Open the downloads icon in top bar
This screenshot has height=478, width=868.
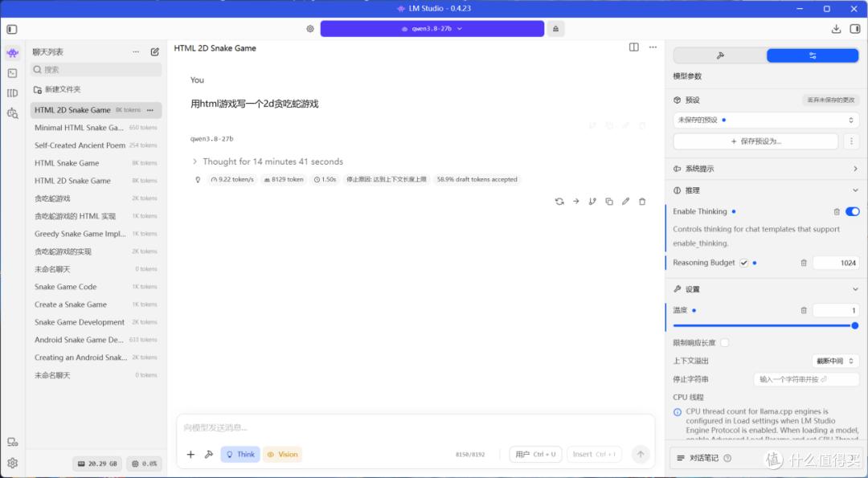click(x=836, y=29)
